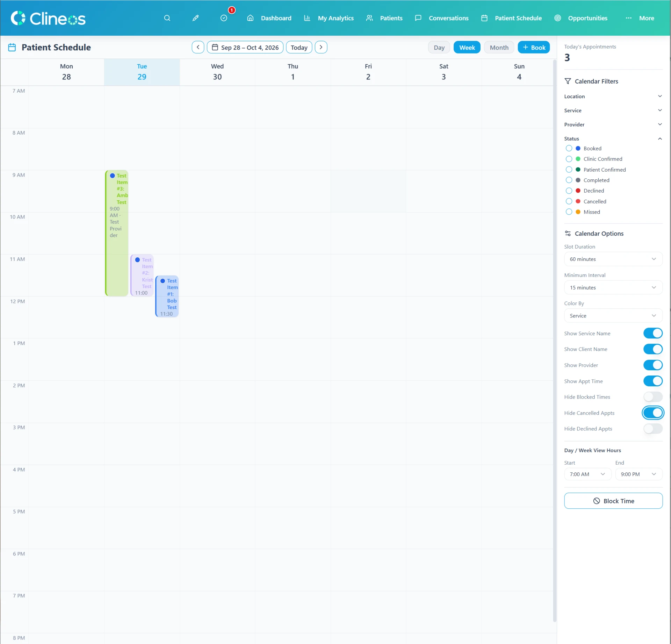Enable Hide Blocked Times switch
This screenshot has width=671, height=644.
pos(653,397)
